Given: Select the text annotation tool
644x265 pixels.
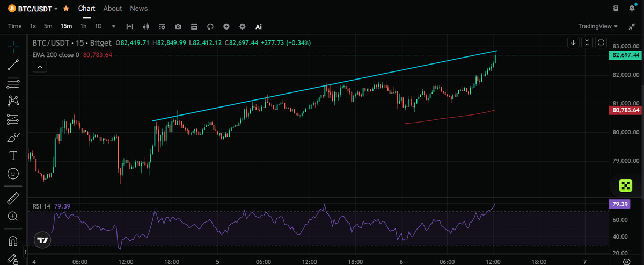Looking at the screenshot, I should point(13,156).
